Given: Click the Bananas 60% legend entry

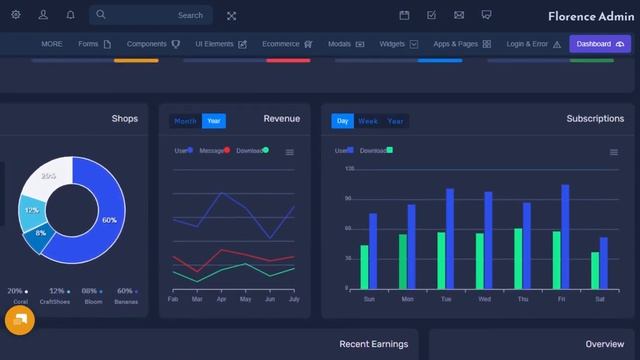Looking at the screenshot, I should (126, 296).
